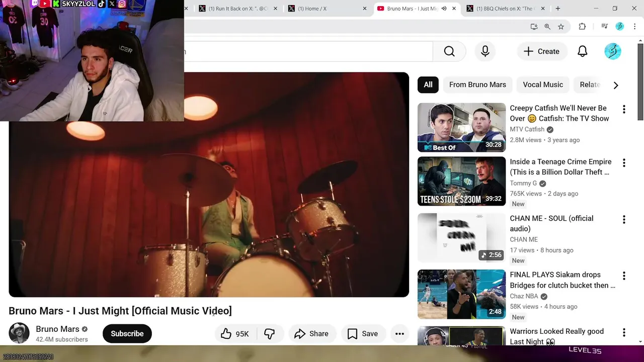This screenshot has width=644, height=362.
Task: Open the Bruno Mars channel name link
Action: pyautogui.click(x=57, y=329)
